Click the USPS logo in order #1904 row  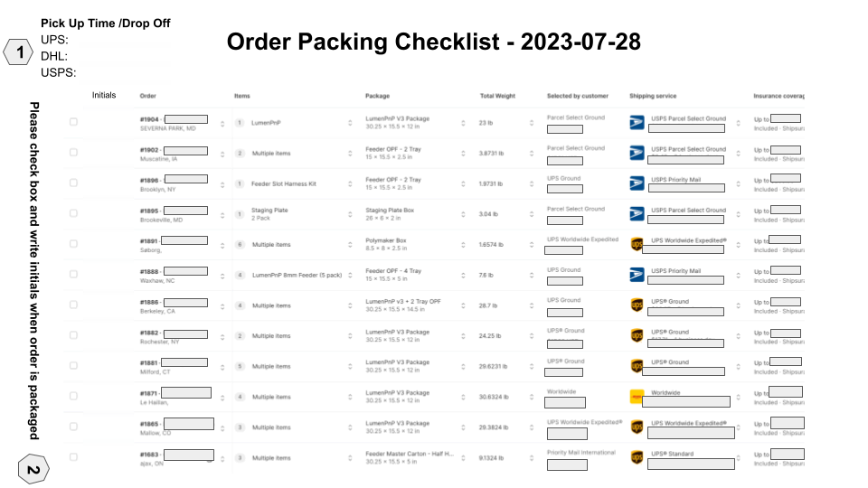pos(637,122)
